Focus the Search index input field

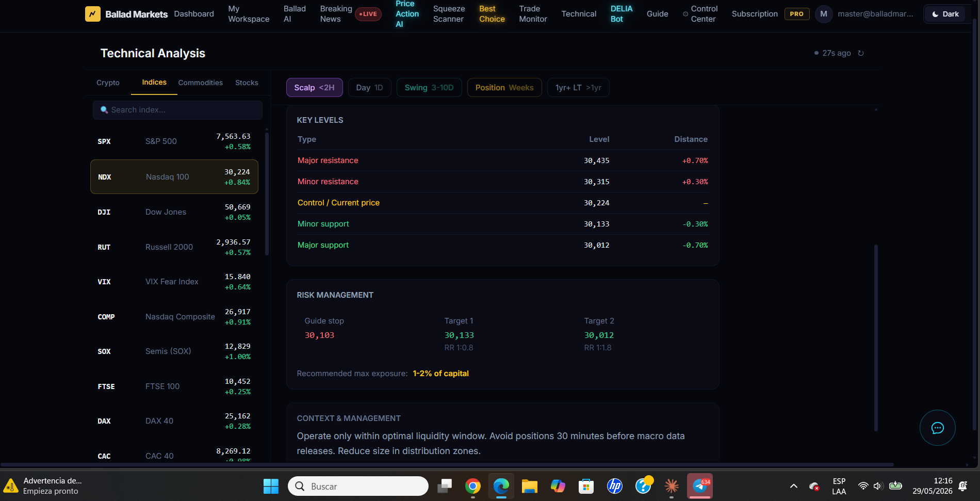[177, 110]
